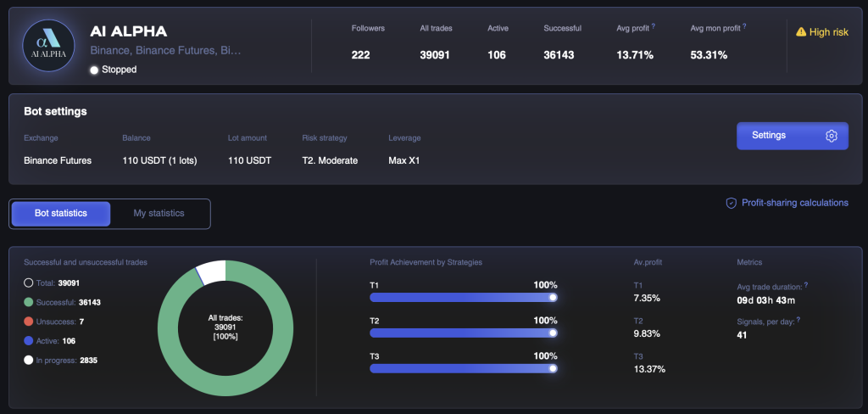Click the Signals per day value 41
Image resolution: width=868 pixels, height=414 pixels.
pyautogui.click(x=743, y=335)
